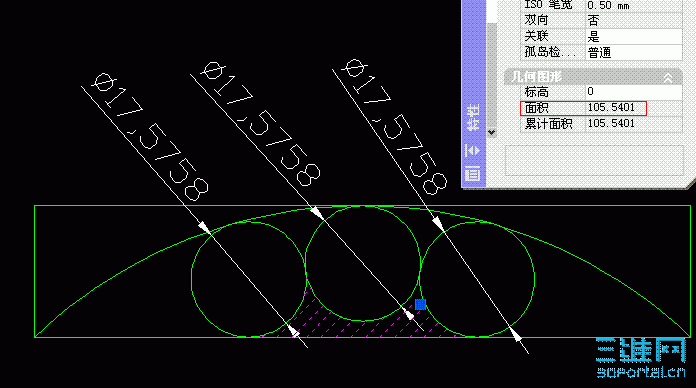Click the 双向 value cell showing 否
Viewport: 696px width, 388px height.
click(x=633, y=20)
